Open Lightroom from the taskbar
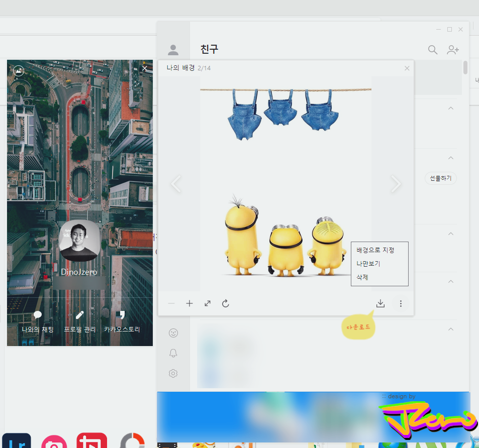The width and height of the screenshot is (479, 448). [17, 440]
